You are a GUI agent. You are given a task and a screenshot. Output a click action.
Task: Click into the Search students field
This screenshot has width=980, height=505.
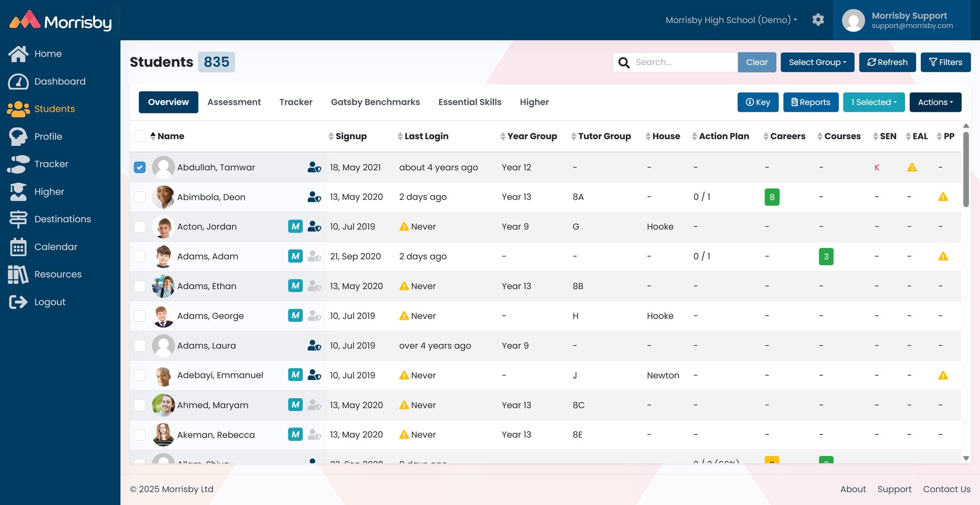[x=684, y=62]
